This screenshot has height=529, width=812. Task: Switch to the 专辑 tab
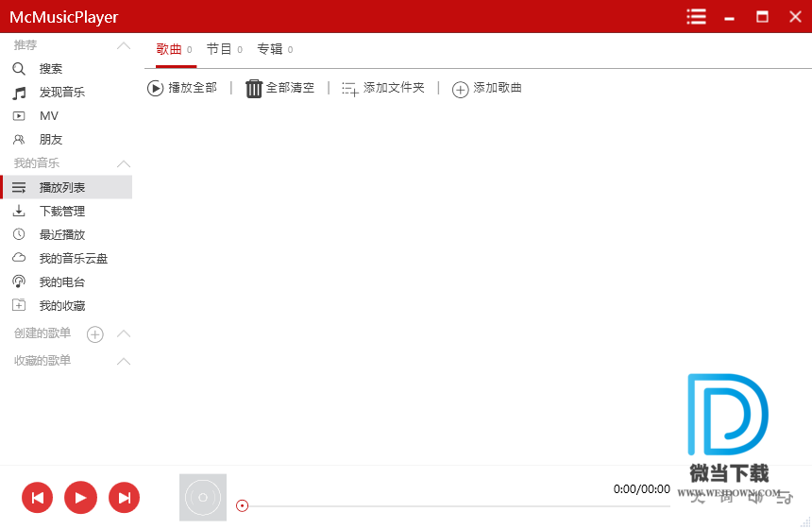pos(275,50)
